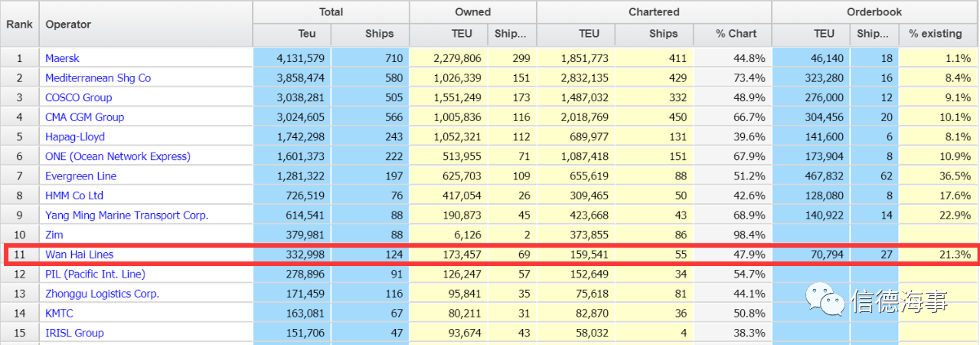
Task: Sort by Total Teu column header
Action: [x=292, y=34]
